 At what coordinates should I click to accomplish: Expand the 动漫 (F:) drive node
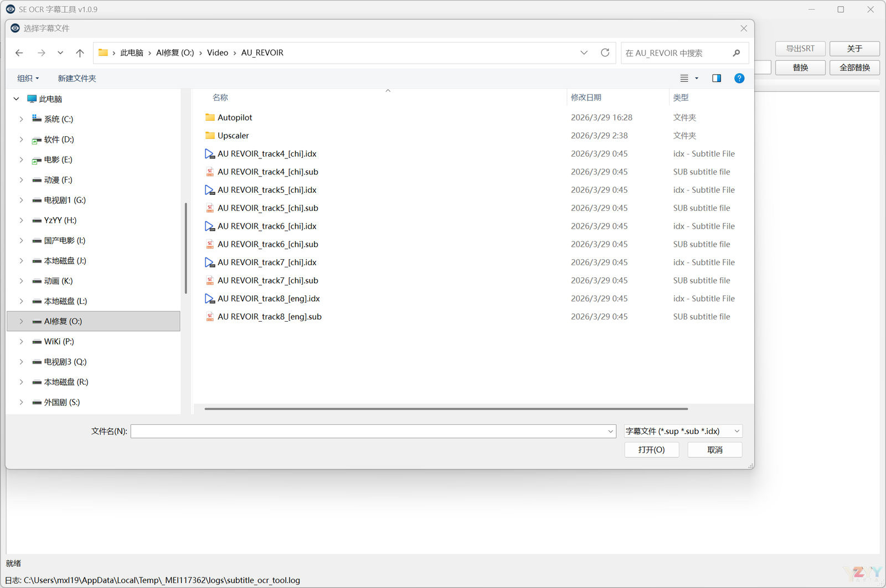[x=21, y=180]
